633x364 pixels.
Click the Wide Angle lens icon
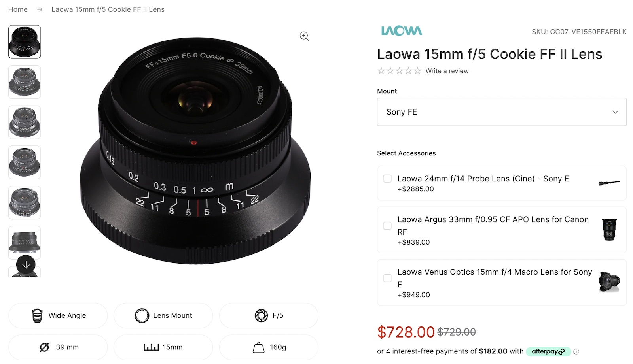[x=37, y=315]
